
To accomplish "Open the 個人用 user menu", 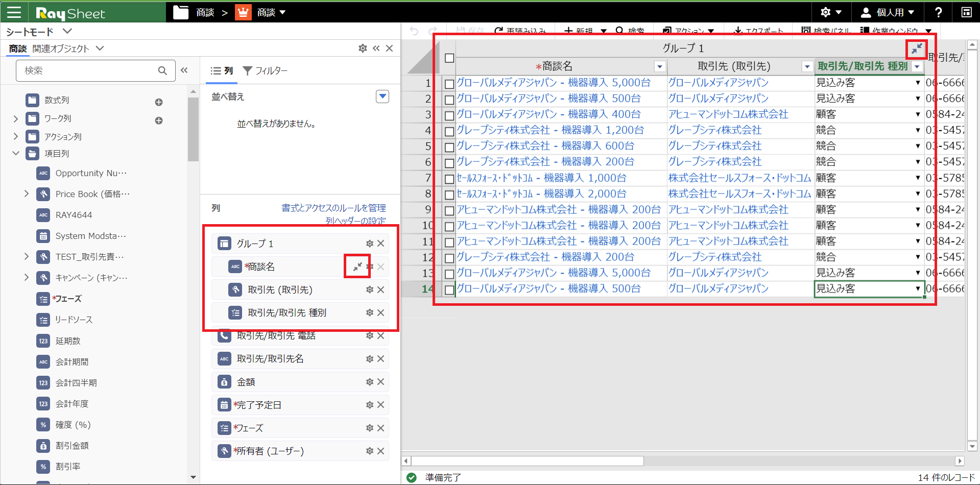I will tap(889, 12).
